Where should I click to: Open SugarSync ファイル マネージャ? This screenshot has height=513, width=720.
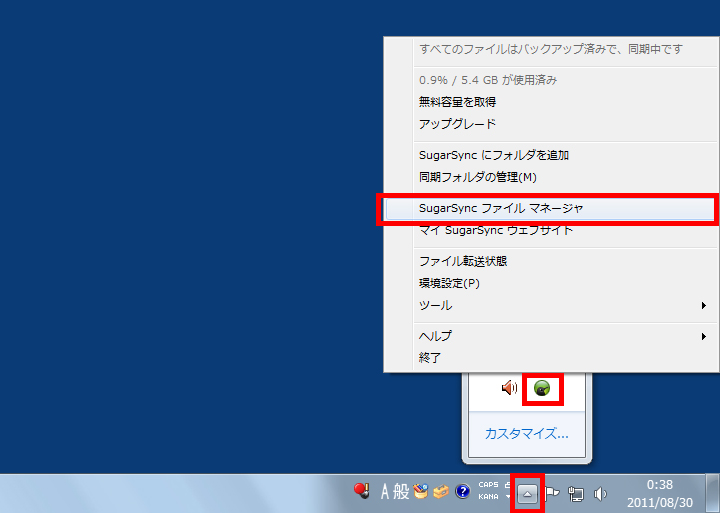coord(551,209)
